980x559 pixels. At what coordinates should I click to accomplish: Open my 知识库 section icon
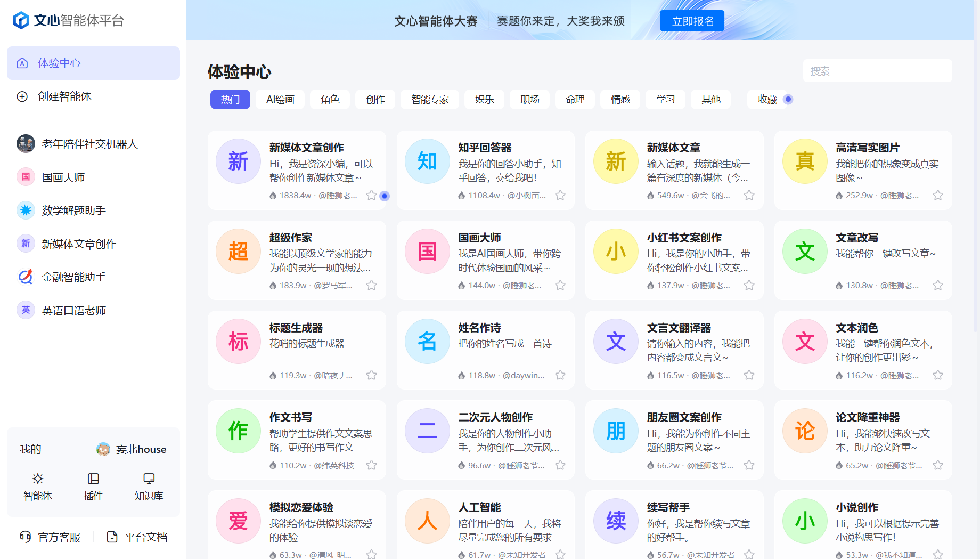click(149, 479)
